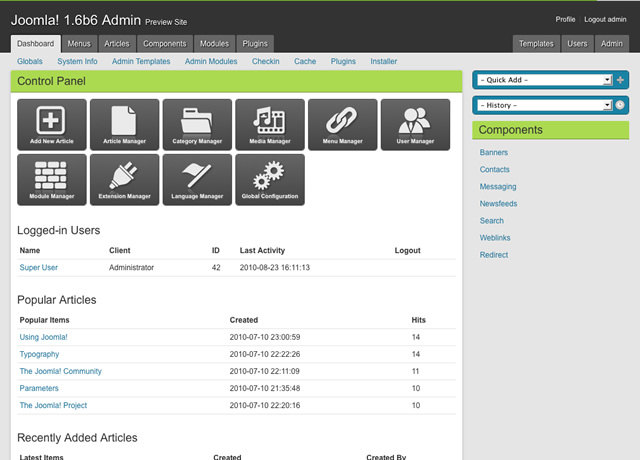
Task: Open the Article Manager icon
Action: click(124, 124)
